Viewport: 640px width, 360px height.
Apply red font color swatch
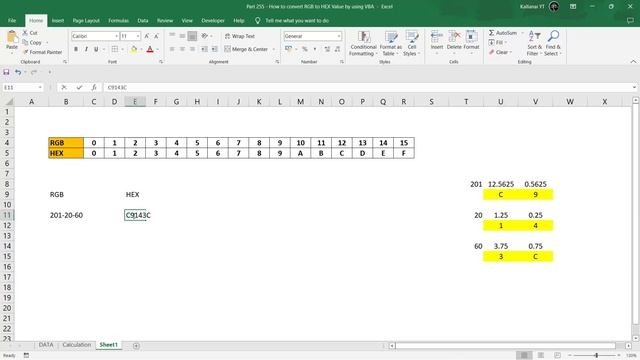tap(150, 49)
